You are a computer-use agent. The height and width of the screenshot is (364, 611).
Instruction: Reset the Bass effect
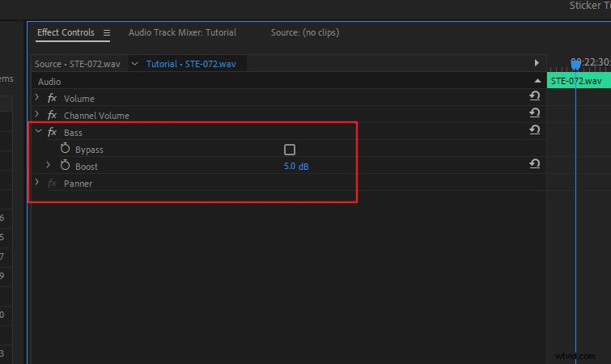point(535,130)
